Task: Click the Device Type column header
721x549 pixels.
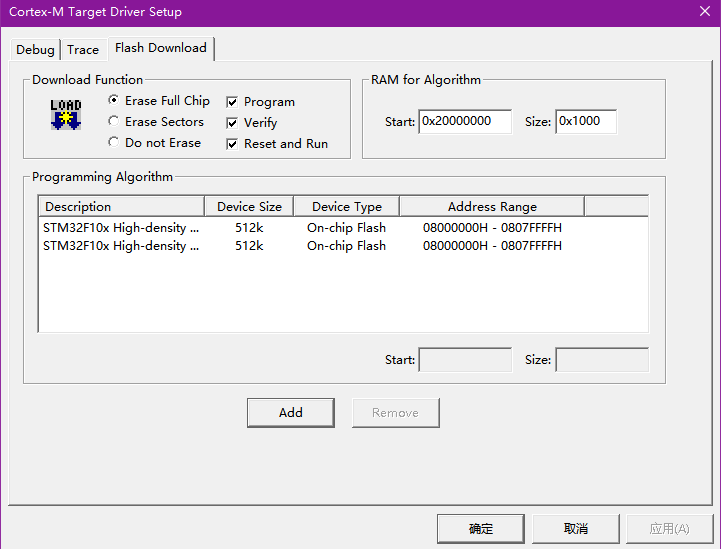Action: 347,206
